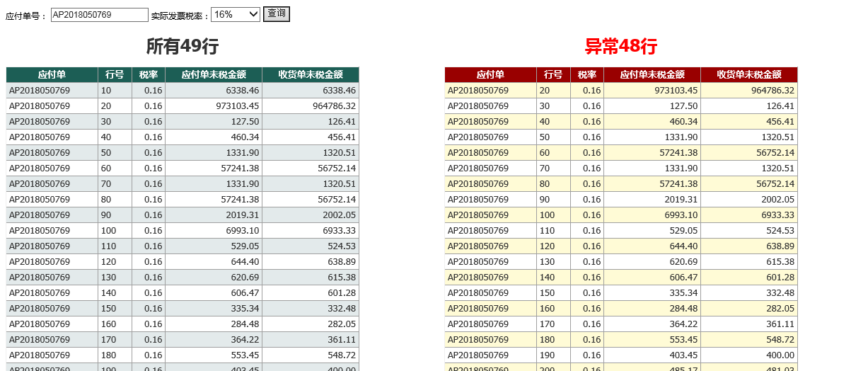The height and width of the screenshot is (371, 868).
Task: Click the red 异常48行 heading
Action: tap(620, 47)
